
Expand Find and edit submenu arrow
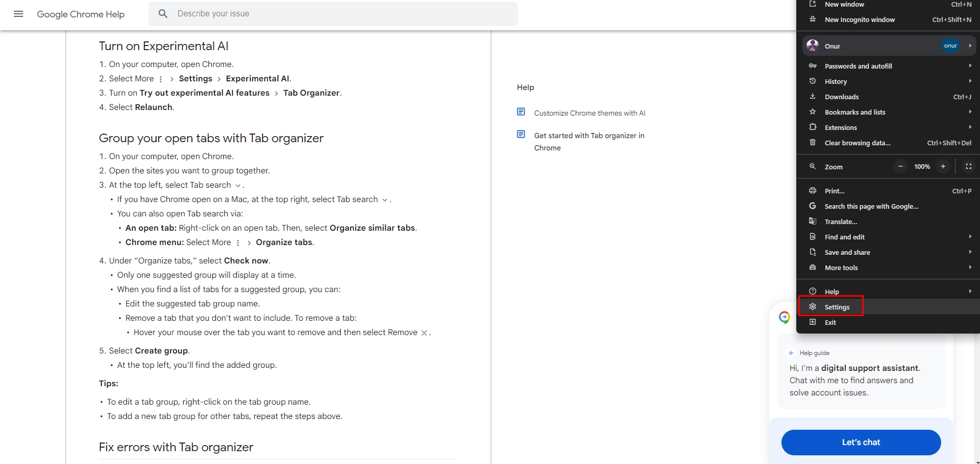coord(970,236)
